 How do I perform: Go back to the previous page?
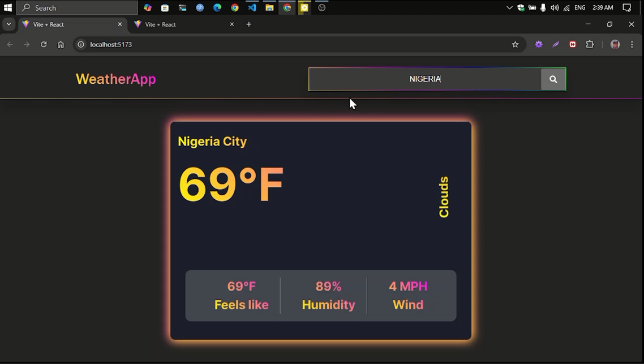point(10,44)
